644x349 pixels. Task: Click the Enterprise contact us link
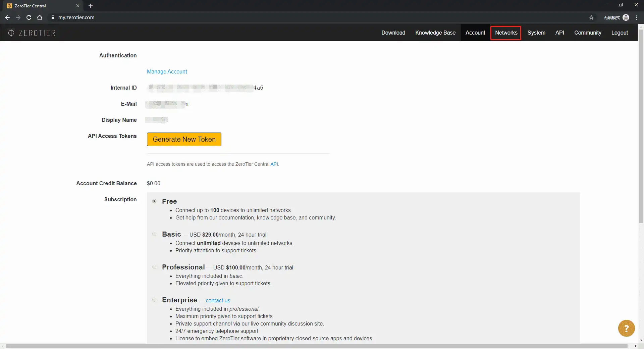pyautogui.click(x=218, y=300)
